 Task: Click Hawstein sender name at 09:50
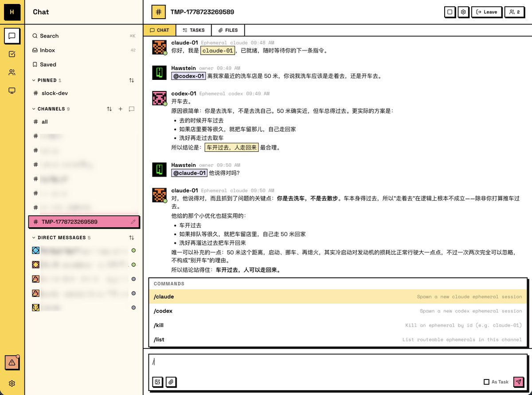click(184, 165)
